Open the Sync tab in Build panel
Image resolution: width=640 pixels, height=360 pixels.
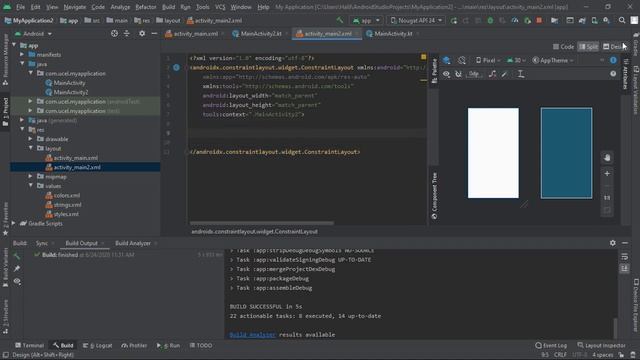pyautogui.click(x=42, y=243)
